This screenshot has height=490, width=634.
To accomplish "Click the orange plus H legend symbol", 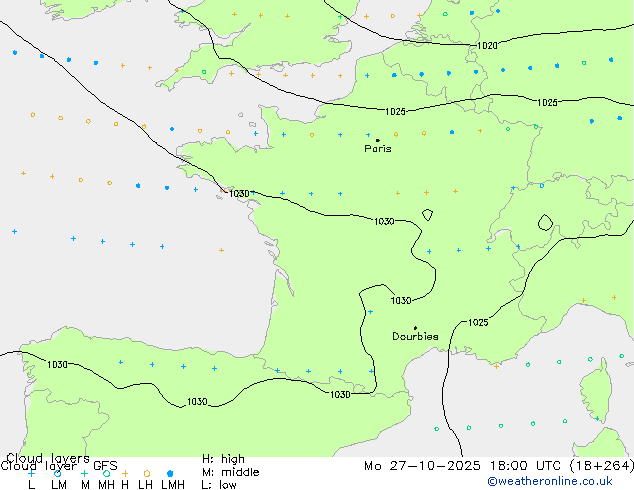I will click(x=125, y=473).
